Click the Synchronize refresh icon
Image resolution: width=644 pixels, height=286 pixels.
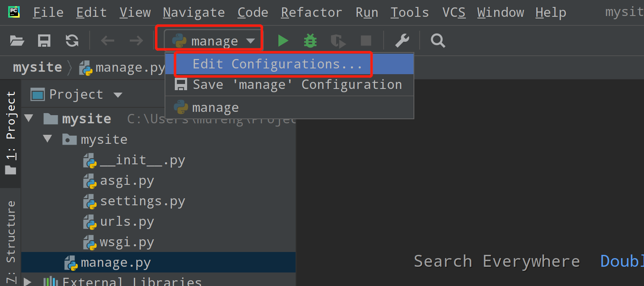pyautogui.click(x=72, y=41)
